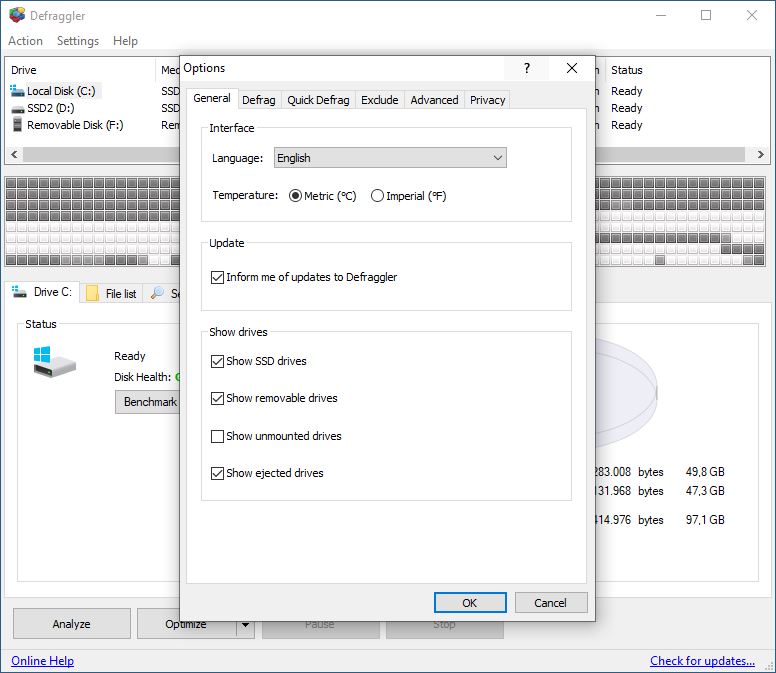Click the disk usage pie chart
The image size is (776, 673).
(x=627, y=392)
